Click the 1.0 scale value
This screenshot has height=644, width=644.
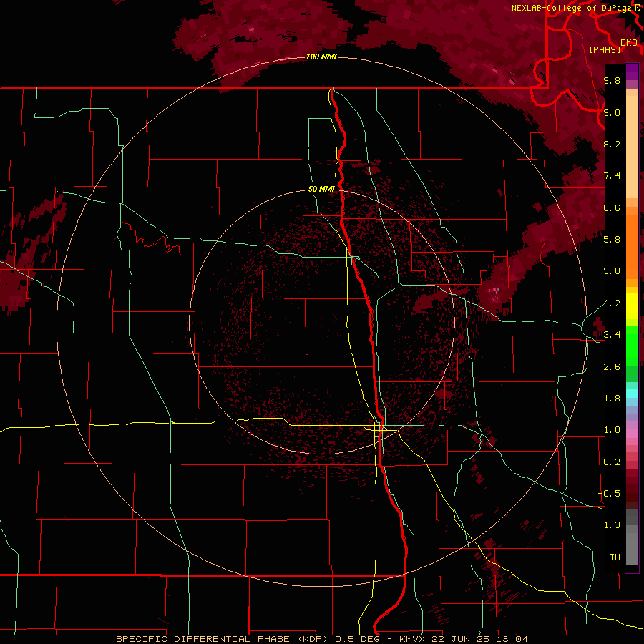612,430
